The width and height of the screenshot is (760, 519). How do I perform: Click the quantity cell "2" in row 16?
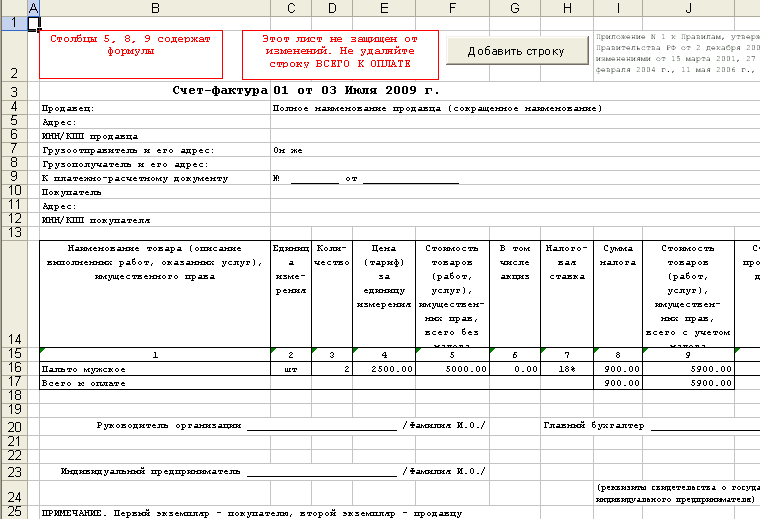click(332, 368)
